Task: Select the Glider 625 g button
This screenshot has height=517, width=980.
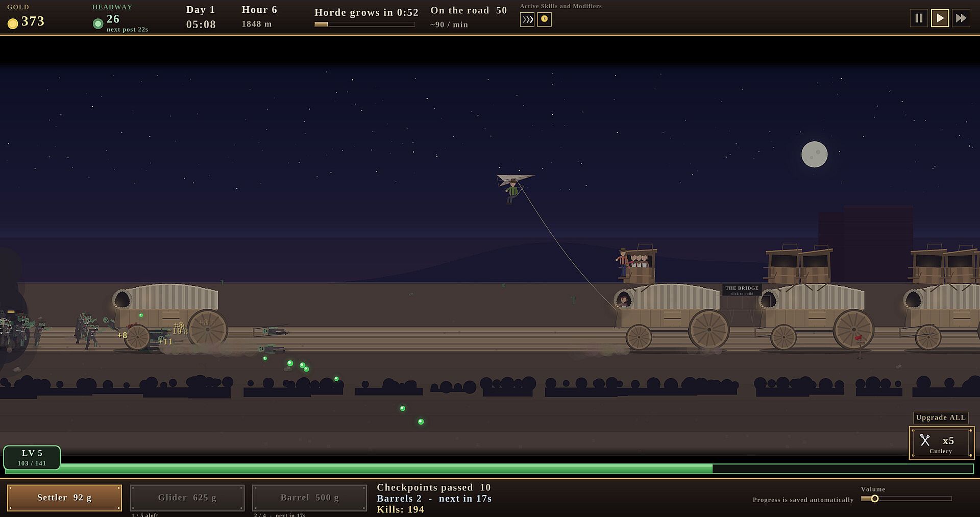Action: point(187,498)
